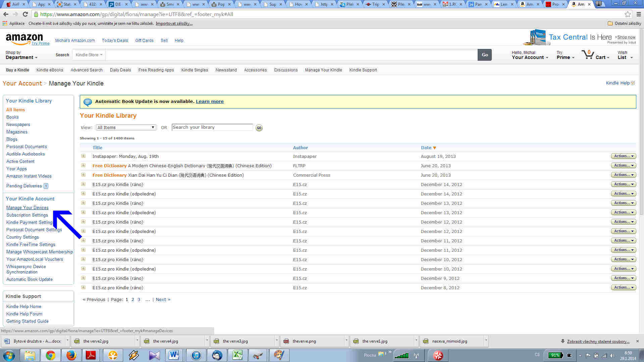Open the Kindle Store search category dropdown
The image size is (644, 362).
click(89, 55)
